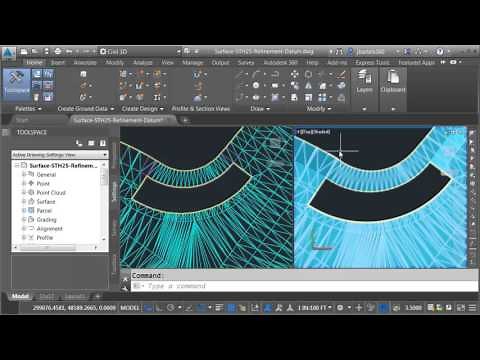Select the Copy tool in Modify panel
This screenshot has height=360, width=480.
click(x=294, y=86)
